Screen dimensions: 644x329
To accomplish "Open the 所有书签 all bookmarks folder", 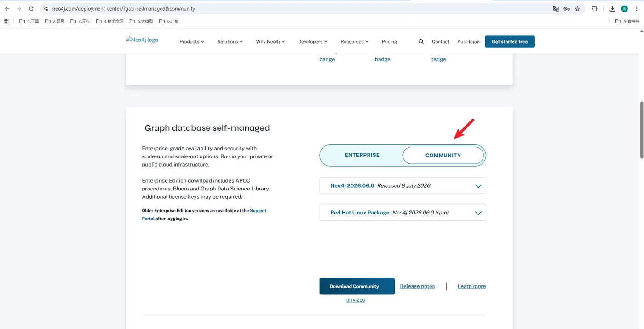I will (627, 21).
